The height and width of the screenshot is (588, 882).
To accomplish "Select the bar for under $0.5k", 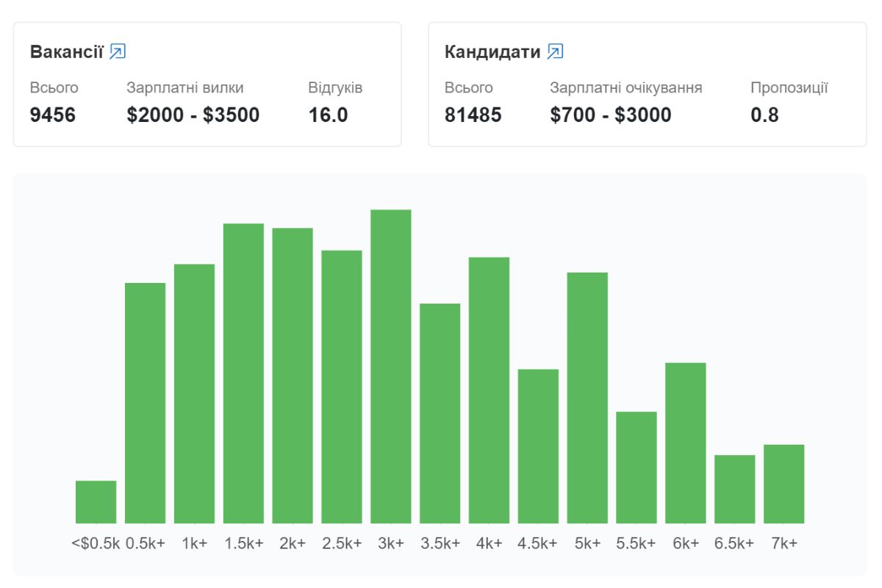I will [x=96, y=502].
